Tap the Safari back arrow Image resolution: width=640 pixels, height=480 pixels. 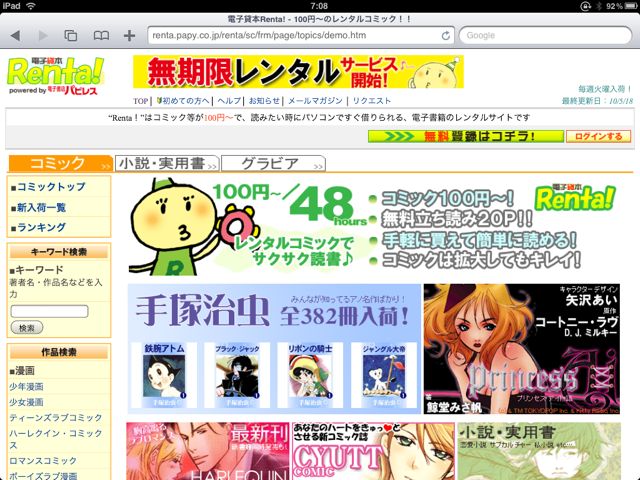16,36
